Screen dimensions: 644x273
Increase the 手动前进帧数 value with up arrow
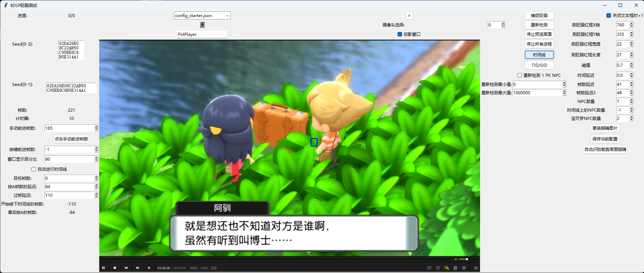[96, 127]
